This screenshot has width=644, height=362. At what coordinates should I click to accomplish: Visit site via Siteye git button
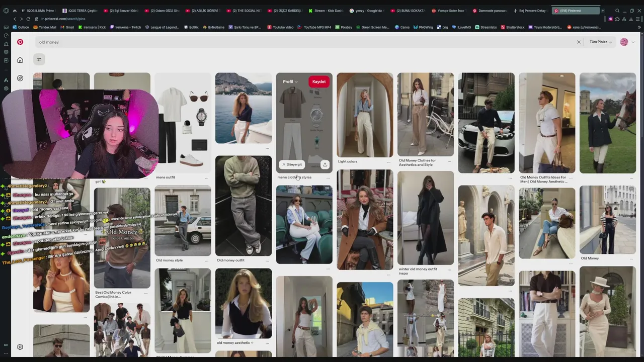(292, 164)
